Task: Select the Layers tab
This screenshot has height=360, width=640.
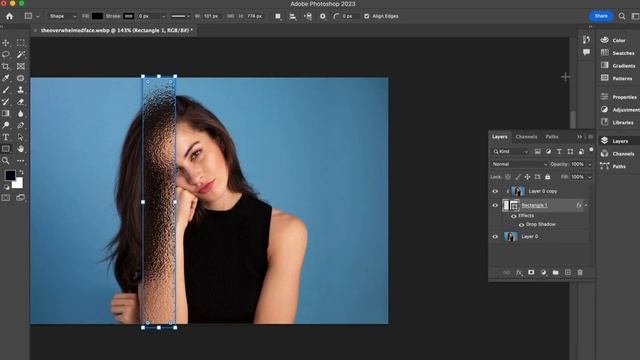Action: tap(500, 137)
